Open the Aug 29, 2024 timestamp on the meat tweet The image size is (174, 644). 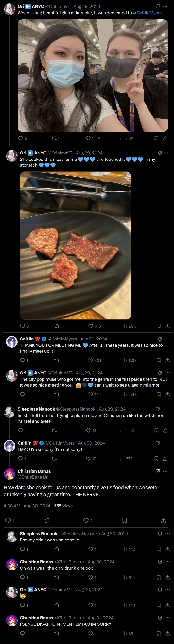(x=89, y=153)
